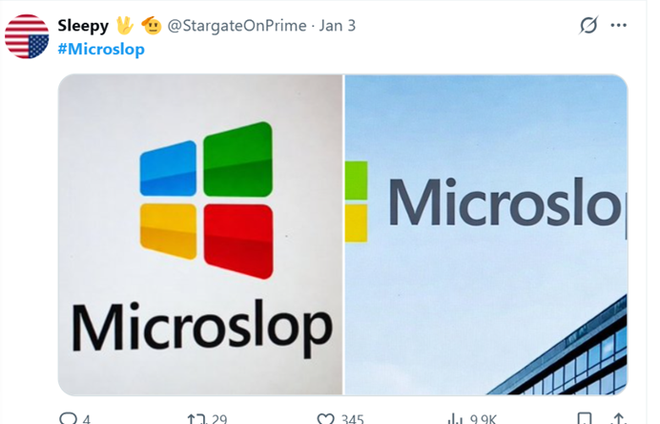The height and width of the screenshot is (424, 660).
Task: Click the #Microslop hashtag link
Action: coord(101,48)
